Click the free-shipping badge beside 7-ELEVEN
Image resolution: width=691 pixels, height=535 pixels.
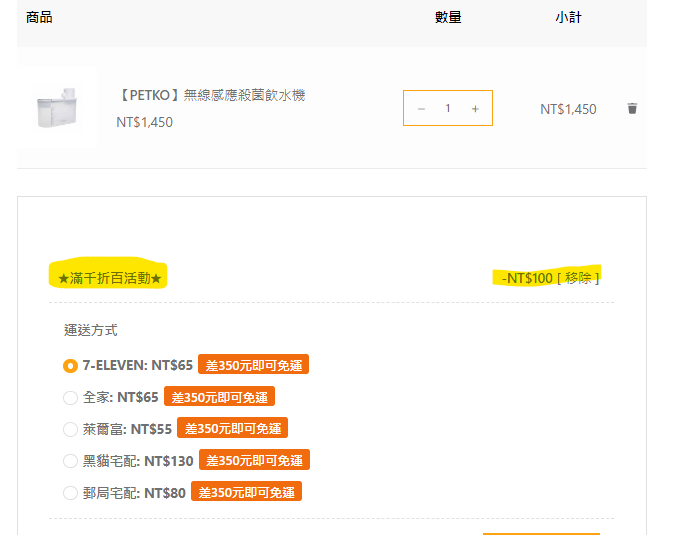click(253, 365)
